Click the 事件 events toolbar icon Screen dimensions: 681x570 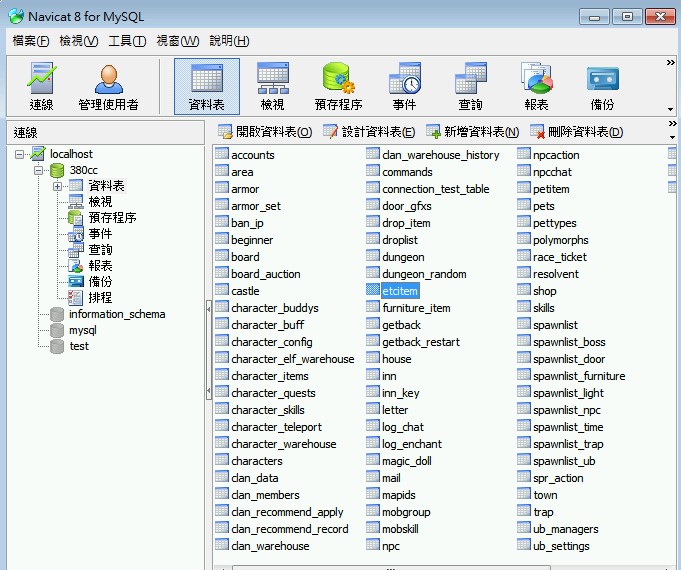(404, 87)
